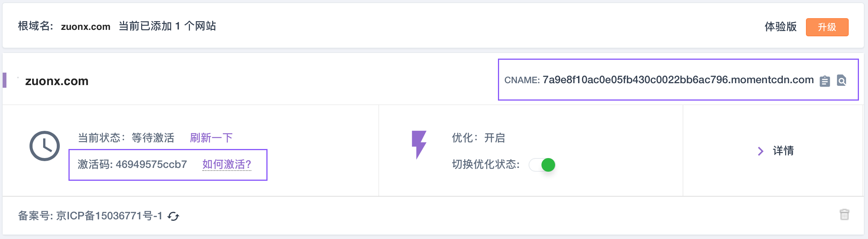868x239 pixels.
Task: Click the 体验版 plan label
Action: 781,26
